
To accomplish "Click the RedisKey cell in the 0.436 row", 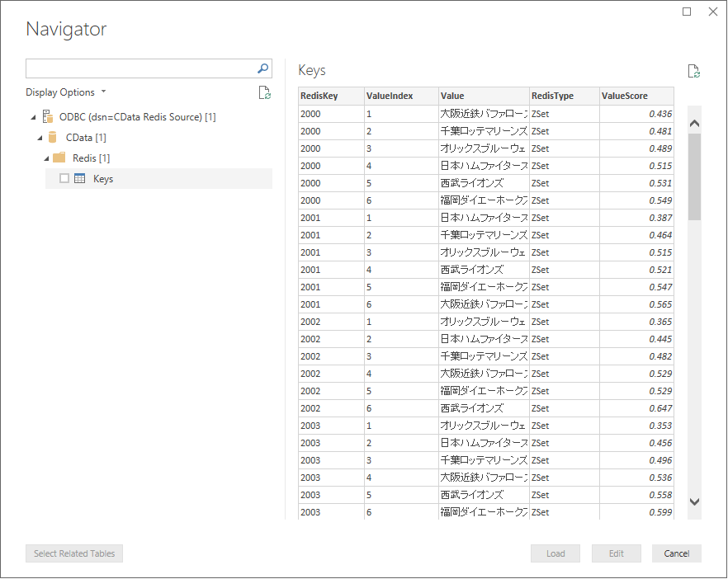I will pos(331,114).
